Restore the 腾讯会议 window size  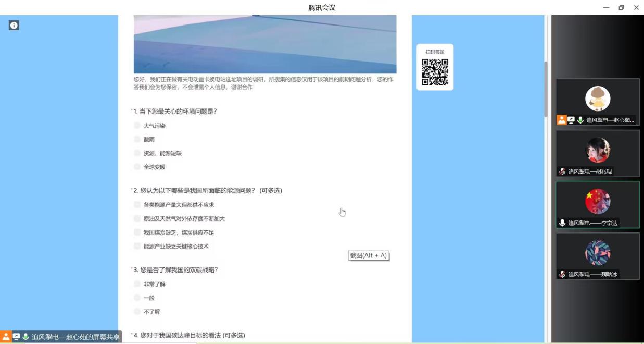click(621, 7)
